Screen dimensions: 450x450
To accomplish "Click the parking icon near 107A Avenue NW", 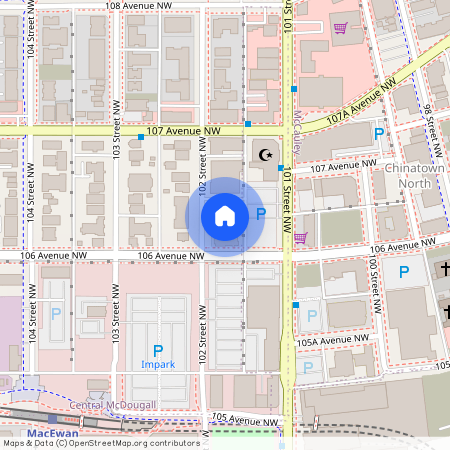I will (x=379, y=134).
